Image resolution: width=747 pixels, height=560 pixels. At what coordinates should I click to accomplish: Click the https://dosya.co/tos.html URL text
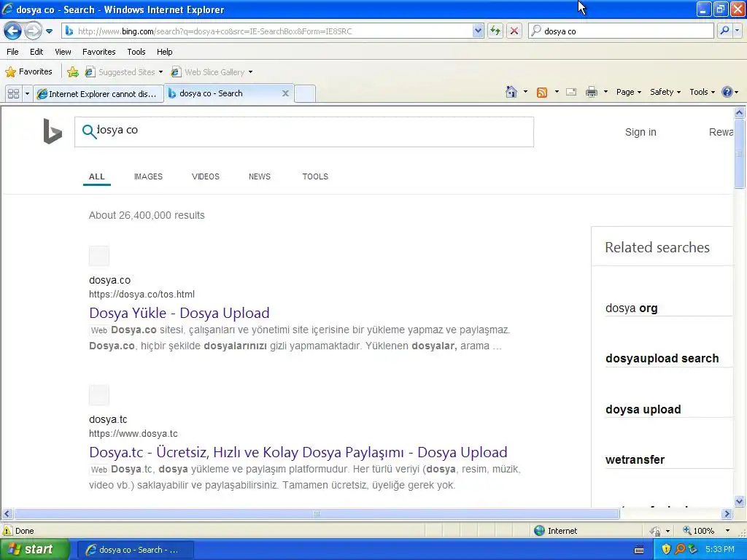click(x=142, y=295)
